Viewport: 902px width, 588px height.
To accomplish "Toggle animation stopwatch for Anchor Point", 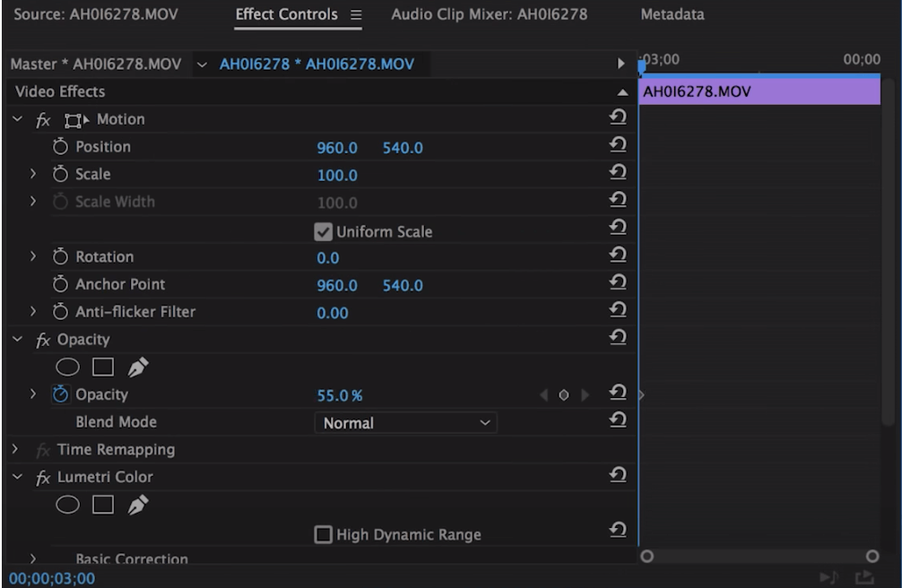I will [x=60, y=284].
